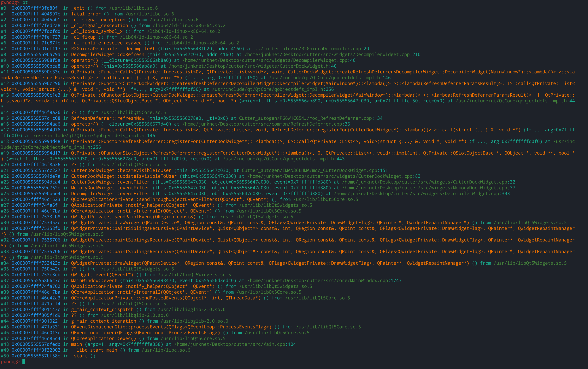Click DecompilerWidget.cpp:393 path

(422, 194)
